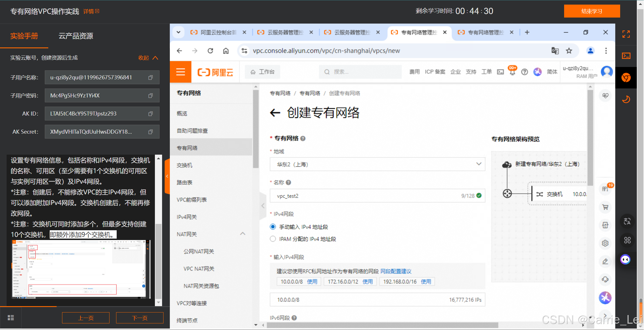Open 网段配置建议 link
The width and height of the screenshot is (644, 330).
396,271
